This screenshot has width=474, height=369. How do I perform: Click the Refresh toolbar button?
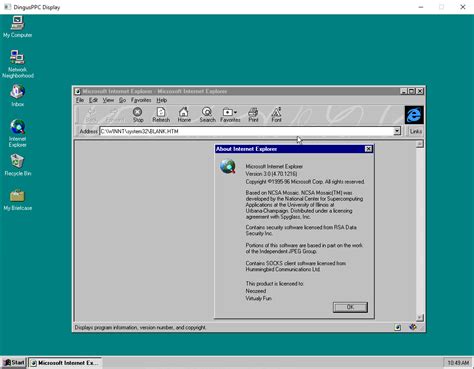[161, 115]
